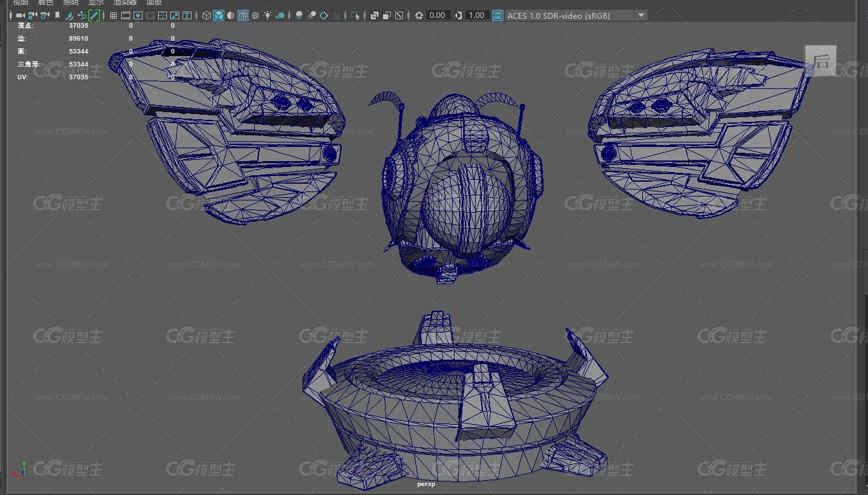The image size is (868, 495).
Task: Open the 照明 panel menu
Action: pyautogui.click(x=71, y=3)
